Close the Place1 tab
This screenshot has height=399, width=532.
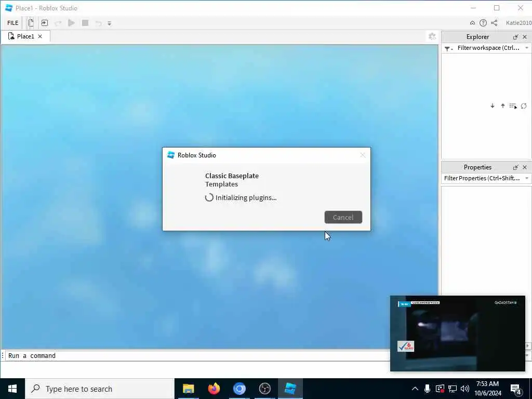pyautogui.click(x=40, y=36)
